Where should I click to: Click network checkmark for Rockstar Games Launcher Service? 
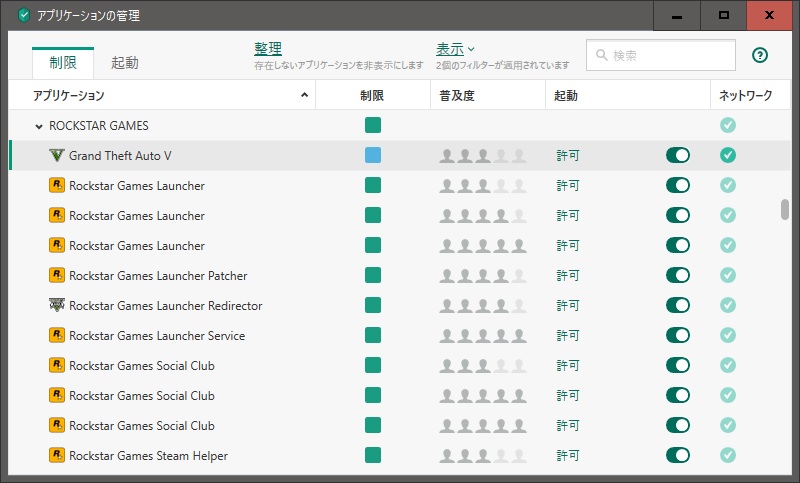point(728,335)
